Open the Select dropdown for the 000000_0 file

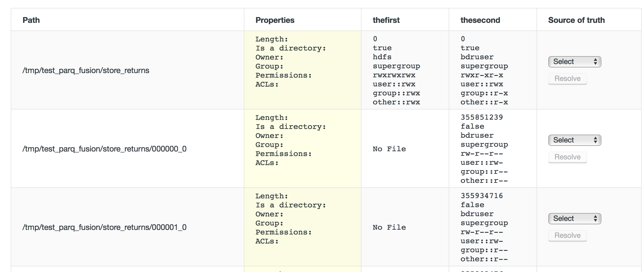(575, 140)
